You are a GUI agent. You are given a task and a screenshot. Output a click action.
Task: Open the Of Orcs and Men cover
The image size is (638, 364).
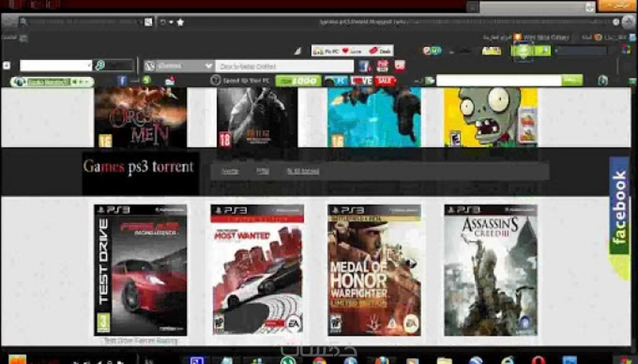tap(140, 117)
